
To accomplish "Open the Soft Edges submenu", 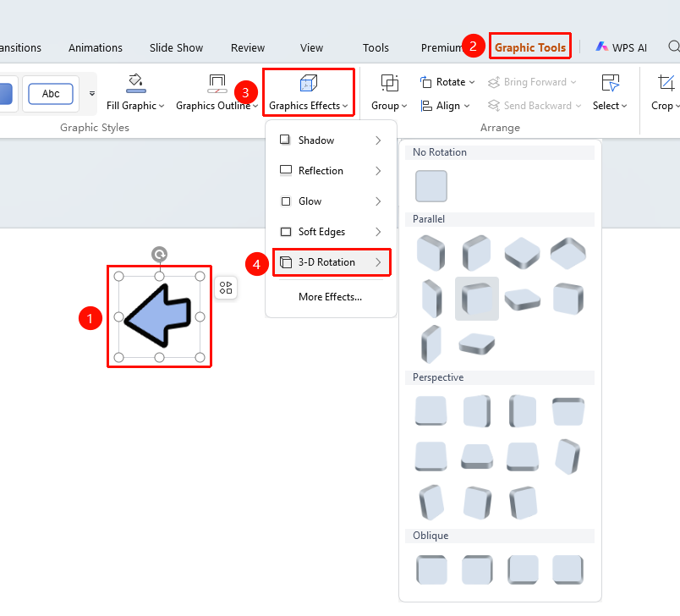I will tap(331, 232).
